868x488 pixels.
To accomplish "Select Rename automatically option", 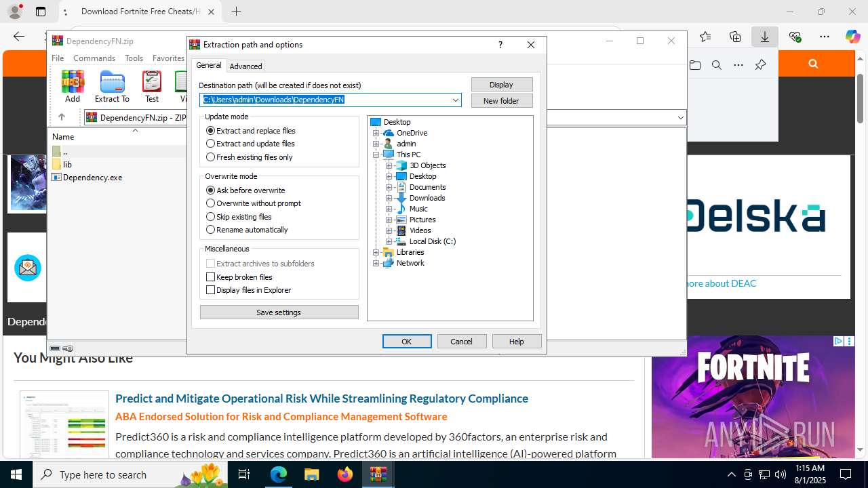I will point(247,230).
